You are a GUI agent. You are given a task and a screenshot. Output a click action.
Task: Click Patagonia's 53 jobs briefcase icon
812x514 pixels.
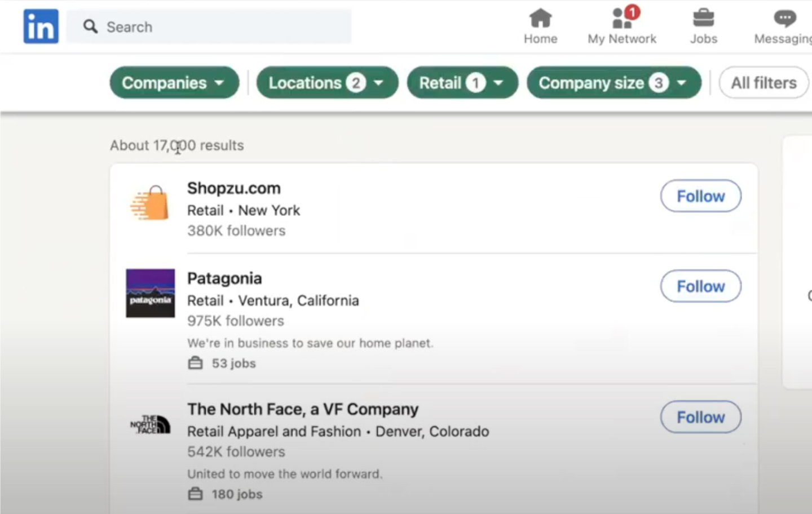point(195,363)
